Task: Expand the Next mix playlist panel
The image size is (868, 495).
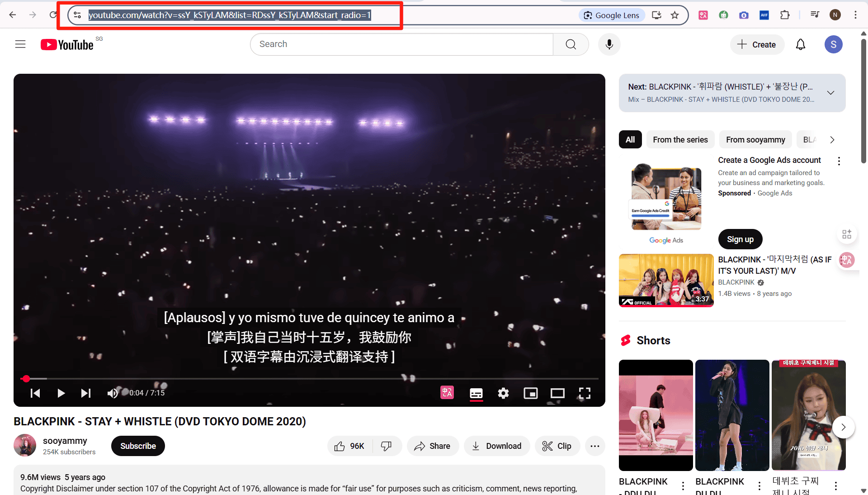Action: pos(830,93)
